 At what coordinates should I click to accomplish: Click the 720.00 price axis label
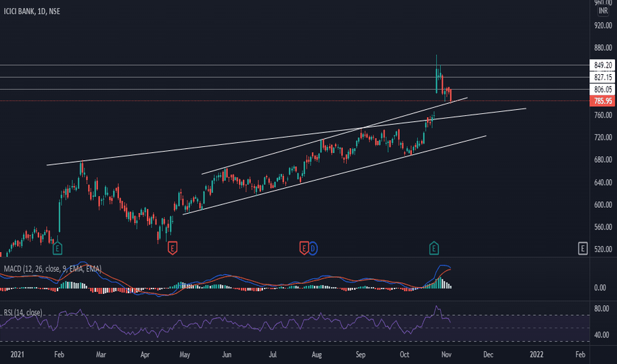603,138
